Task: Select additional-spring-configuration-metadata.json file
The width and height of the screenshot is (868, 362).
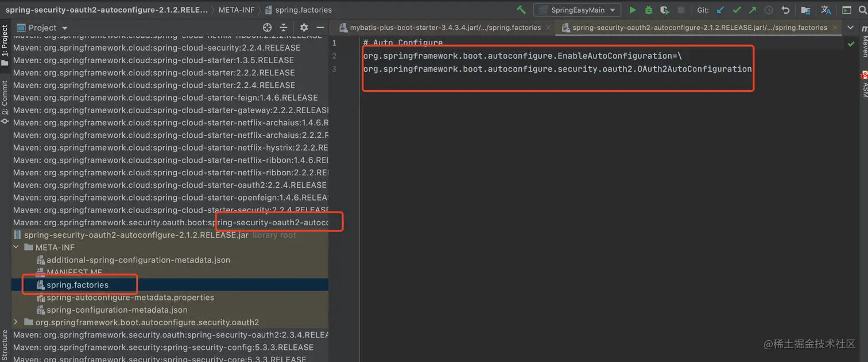Action: [170, 260]
